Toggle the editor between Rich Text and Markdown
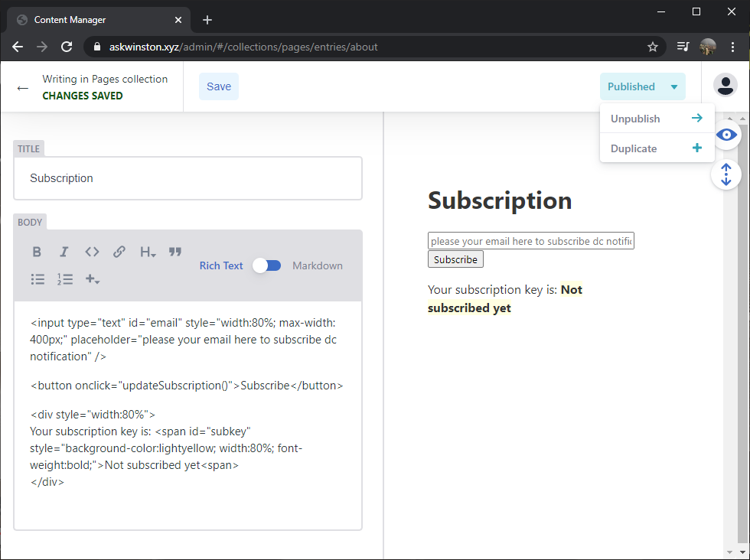 tap(266, 265)
